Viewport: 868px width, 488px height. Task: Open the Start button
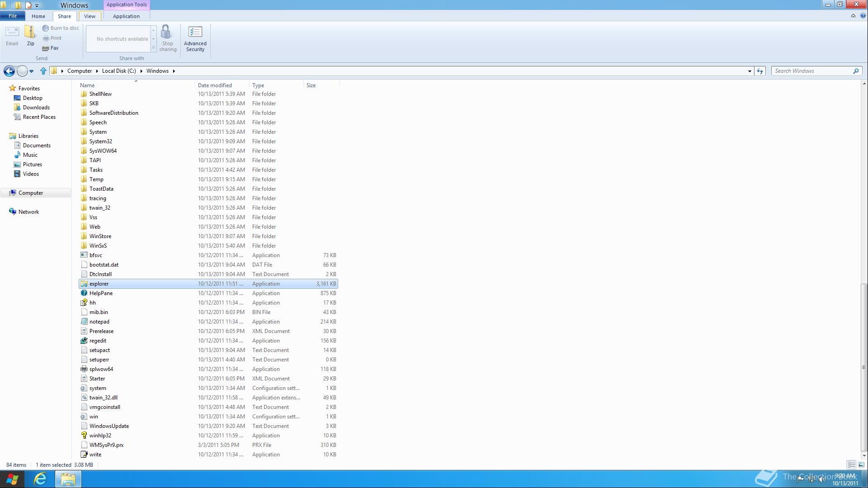12,479
